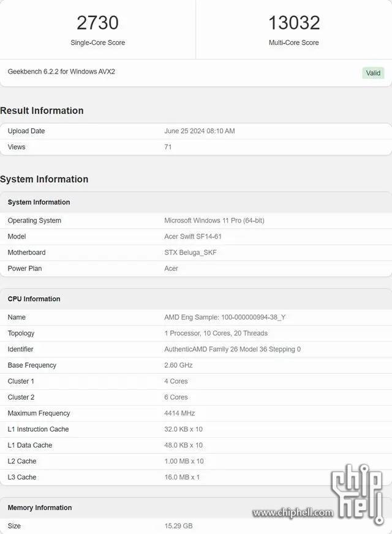Click the Cluster 1 label

tap(21, 381)
